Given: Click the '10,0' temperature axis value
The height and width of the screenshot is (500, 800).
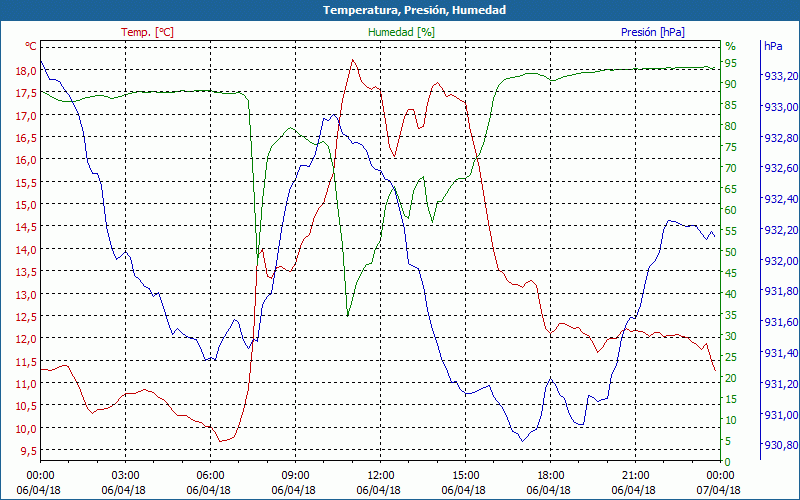Looking at the screenshot, I should (27, 429).
